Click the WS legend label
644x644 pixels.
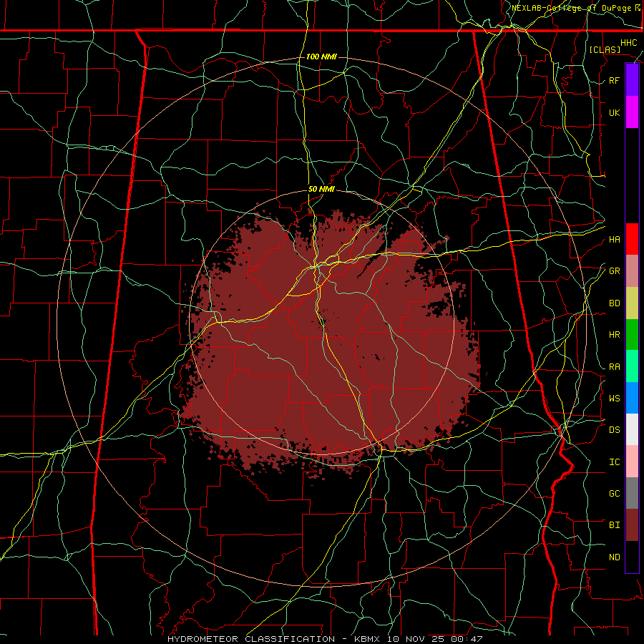[615, 398]
